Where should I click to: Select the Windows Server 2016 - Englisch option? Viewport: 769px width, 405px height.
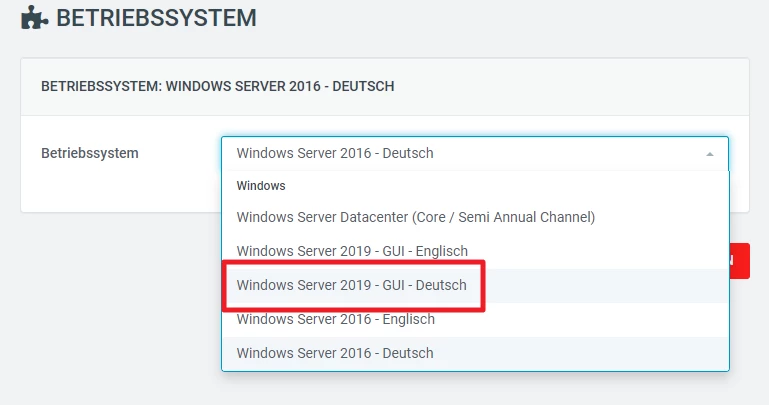point(336,319)
